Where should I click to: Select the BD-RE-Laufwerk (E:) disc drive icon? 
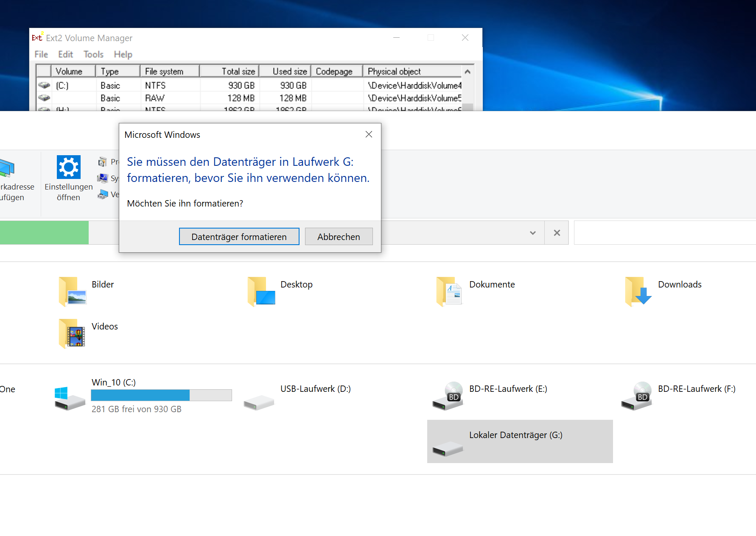tap(448, 396)
